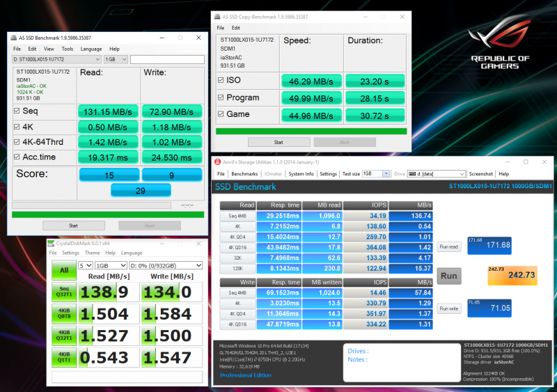Click the Seq Q32T1 read value 138.9

click(109, 292)
